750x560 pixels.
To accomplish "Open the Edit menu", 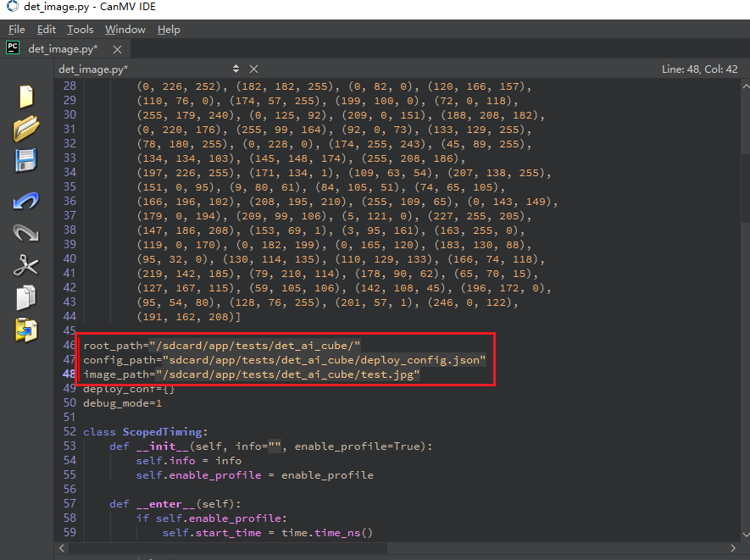I will coord(47,30).
